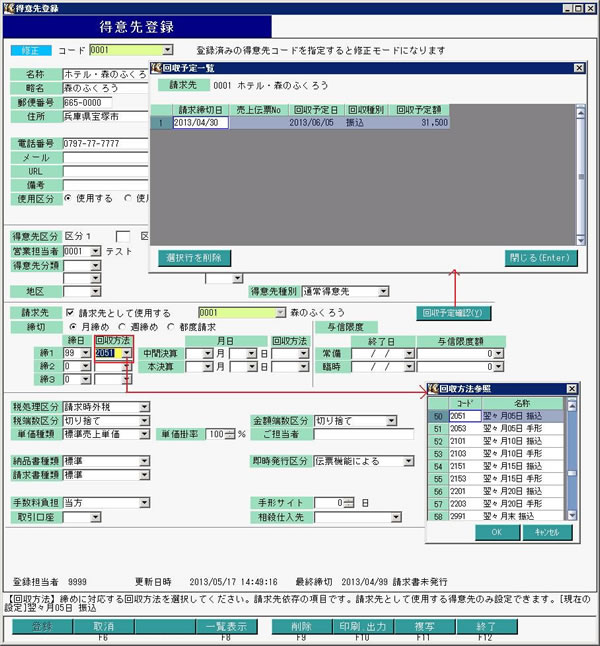Viewport: 600px width, 646px height.
Task: Click 閉じる(Enter) in 回収予定一覧 window
Action: [541, 258]
